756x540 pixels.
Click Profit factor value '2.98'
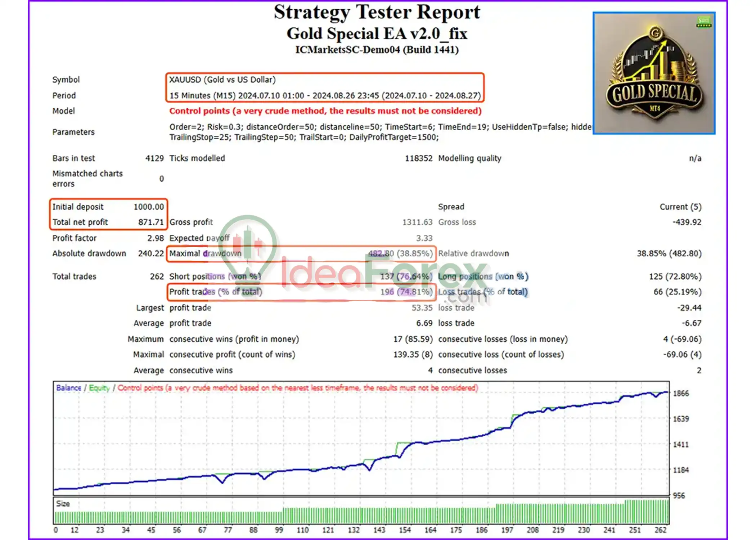tap(156, 238)
